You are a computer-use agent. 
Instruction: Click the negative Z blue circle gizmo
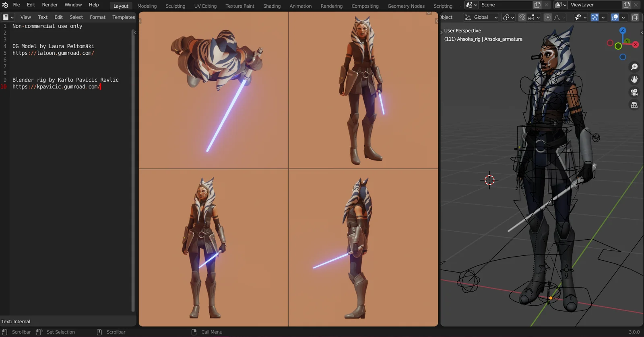pos(623,57)
